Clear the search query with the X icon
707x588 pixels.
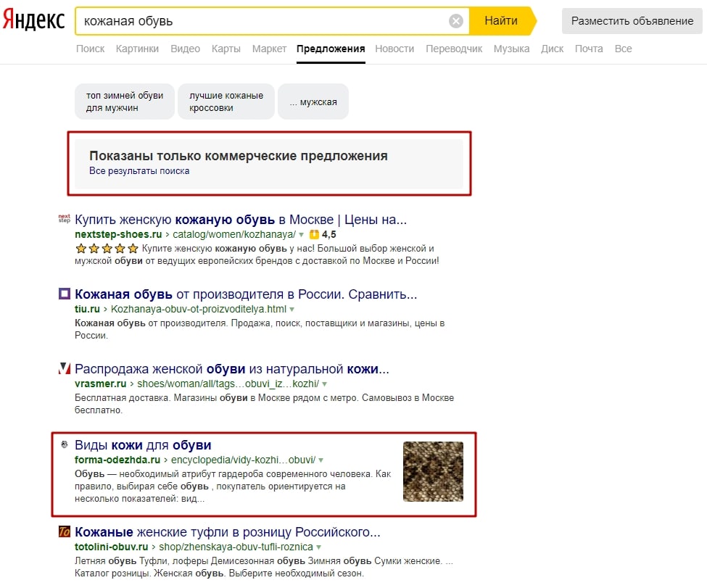456,21
